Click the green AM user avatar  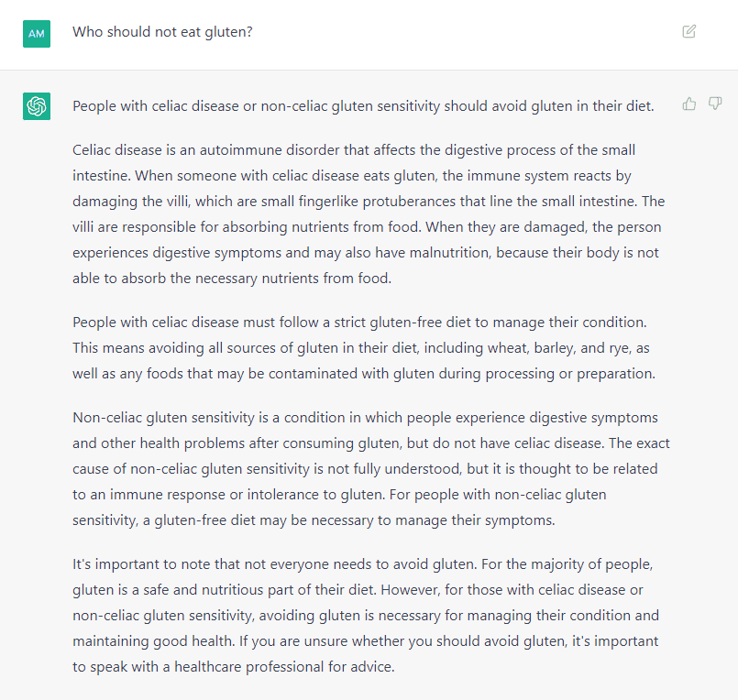[x=37, y=34]
